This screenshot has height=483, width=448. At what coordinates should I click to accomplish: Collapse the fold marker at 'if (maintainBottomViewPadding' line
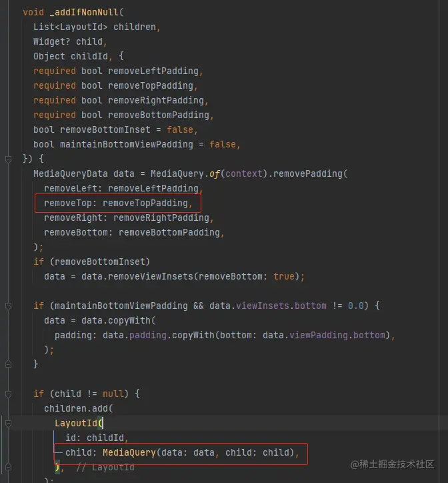pos(8,306)
